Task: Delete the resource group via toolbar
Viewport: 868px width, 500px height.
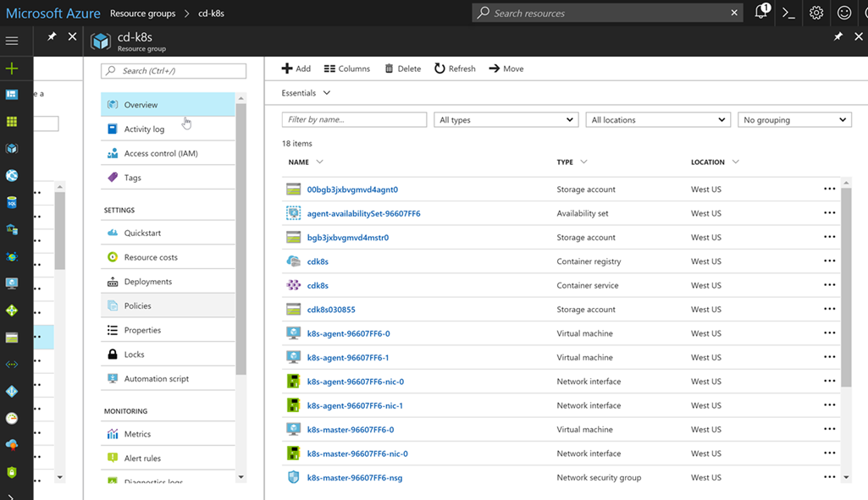Action: (x=402, y=69)
